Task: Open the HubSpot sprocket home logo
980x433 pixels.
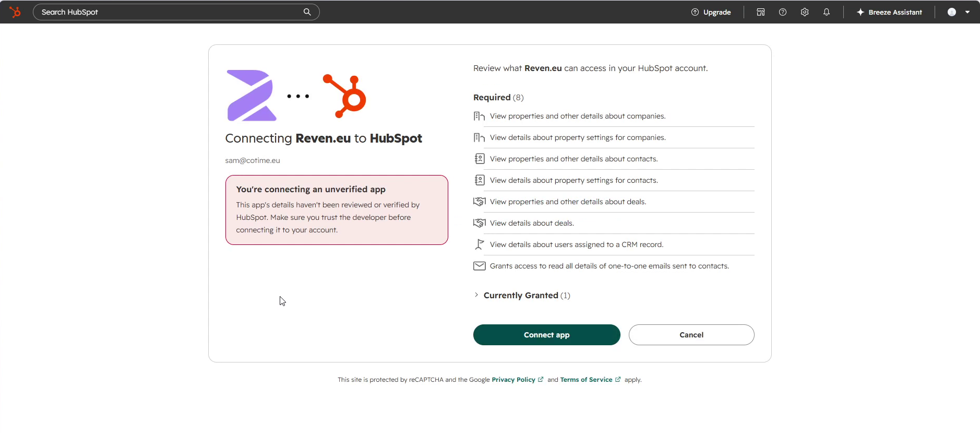Action: pyautogui.click(x=15, y=12)
